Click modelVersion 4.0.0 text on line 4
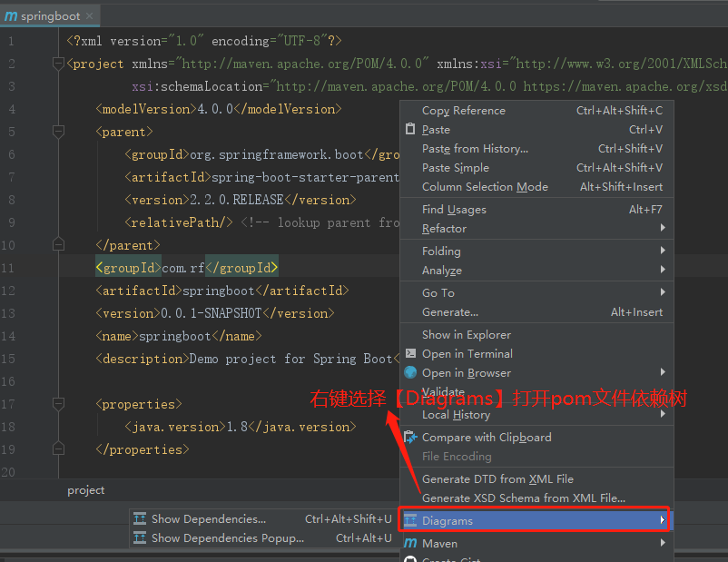 [x=215, y=109]
